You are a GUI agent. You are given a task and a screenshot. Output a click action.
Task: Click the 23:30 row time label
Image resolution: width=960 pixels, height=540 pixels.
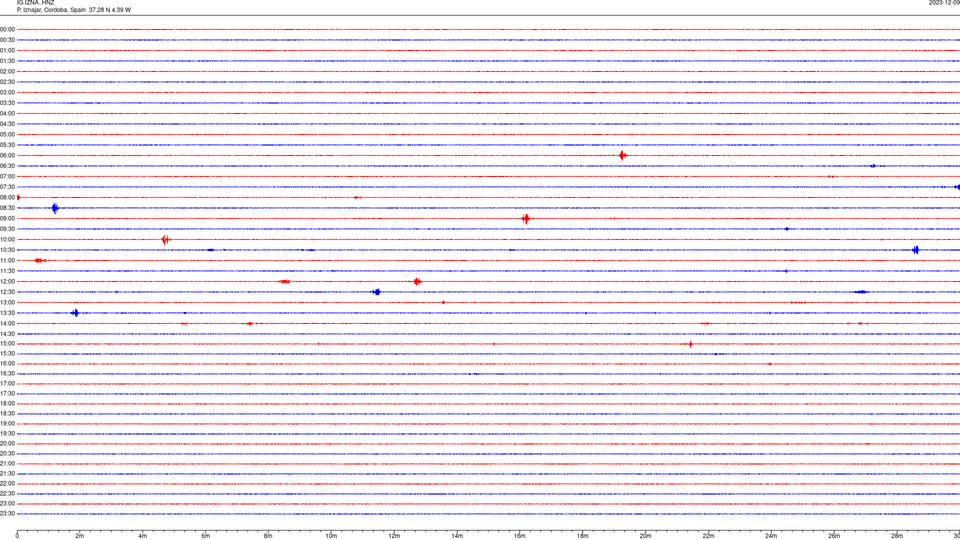pyautogui.click(x=7, y=514)
